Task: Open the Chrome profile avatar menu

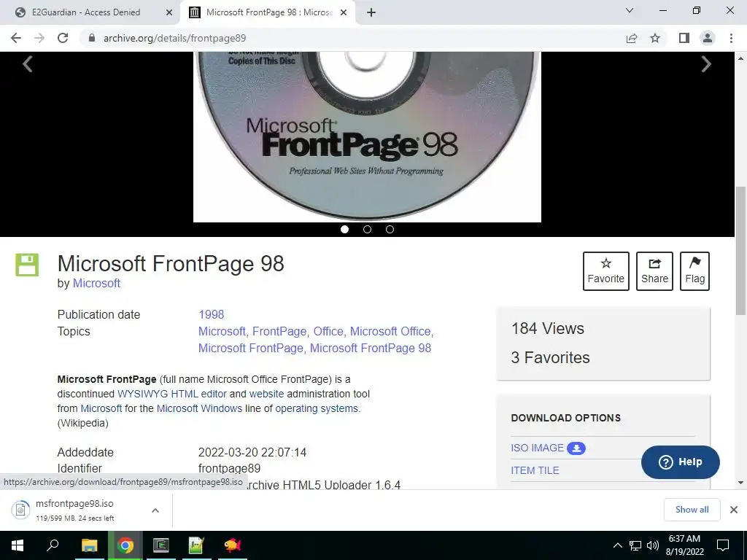Action: tap(708, 38)
